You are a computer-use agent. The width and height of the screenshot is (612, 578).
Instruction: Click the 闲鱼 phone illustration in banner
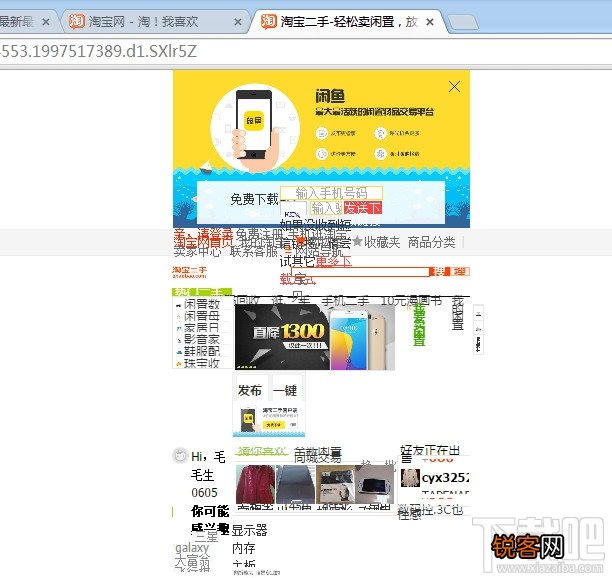click(254, 127)
